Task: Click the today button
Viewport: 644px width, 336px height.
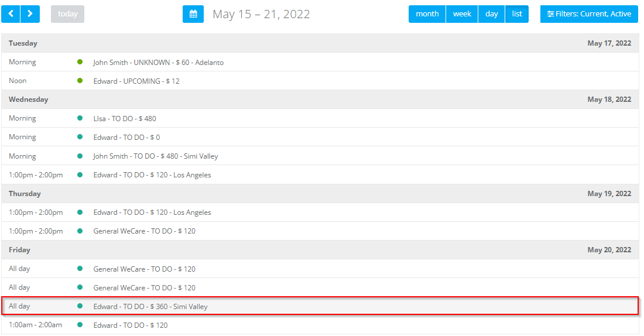Action: coord(67,14)
